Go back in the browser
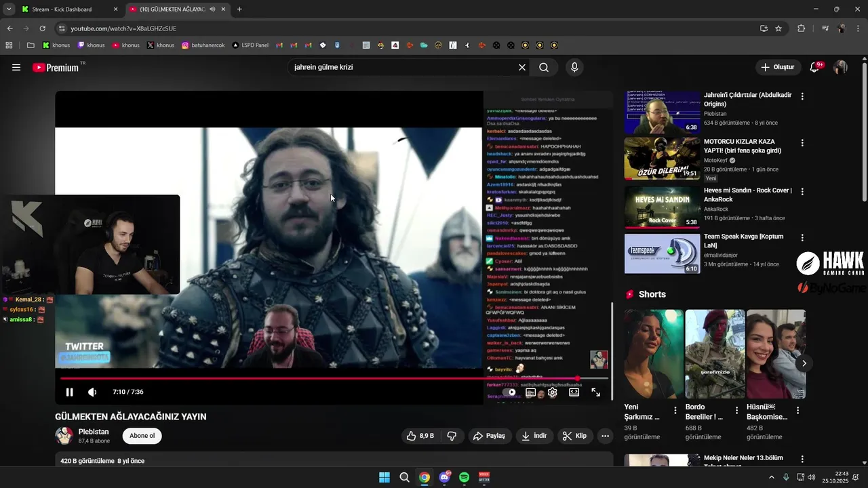Image resolution: width=868 pixels, height=488 pixels. pos(9,28)
